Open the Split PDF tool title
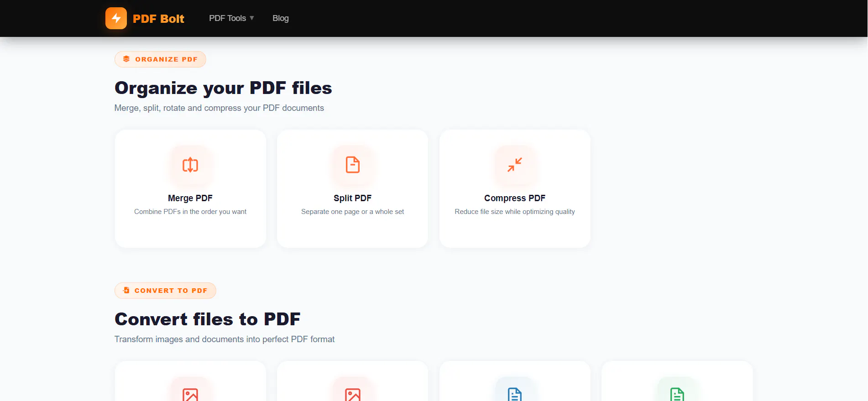This screenshot has height=401, width=868. coord(353,198)
